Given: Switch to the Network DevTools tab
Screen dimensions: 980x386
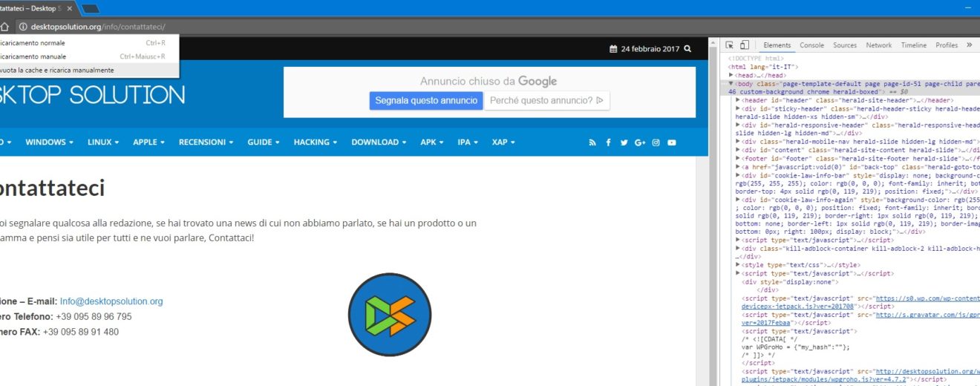Looking at the screenshot, I should point(878,45).
